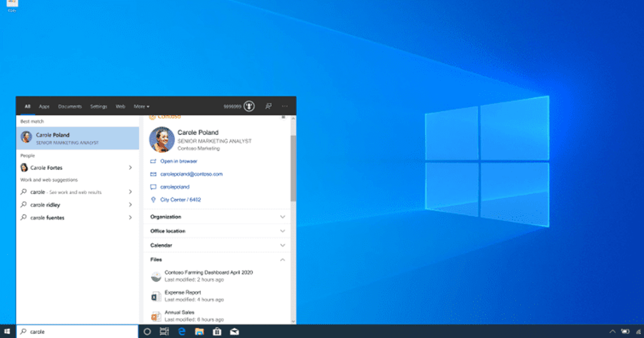Screen dimensions: 644x338
Task: Open Task View on the taskbar
Action: point(164,331)
